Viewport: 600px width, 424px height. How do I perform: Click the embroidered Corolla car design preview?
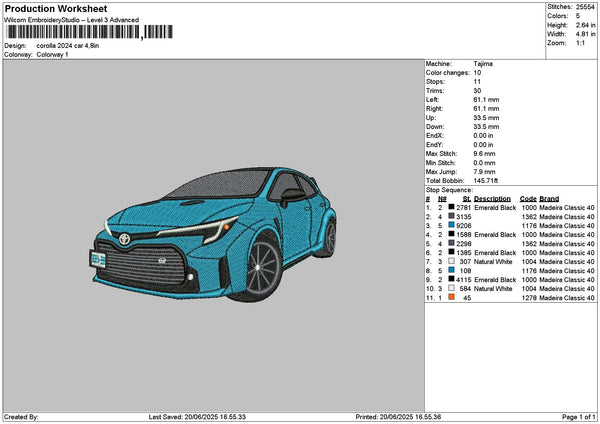point(213,234)
